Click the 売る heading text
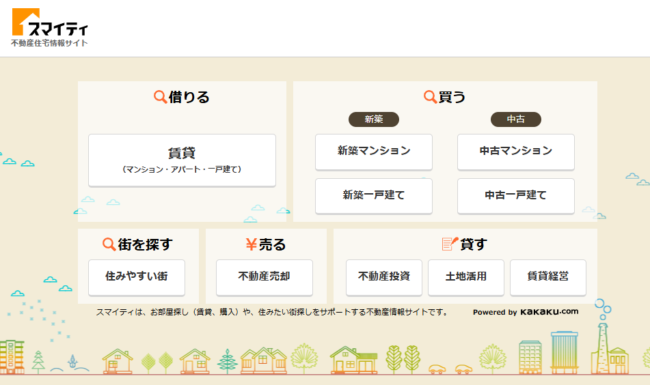 [x=272, y=244]
